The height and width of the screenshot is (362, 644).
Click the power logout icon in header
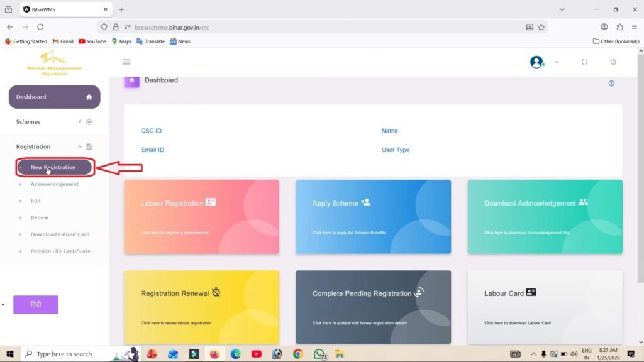(x=611, y=62)
